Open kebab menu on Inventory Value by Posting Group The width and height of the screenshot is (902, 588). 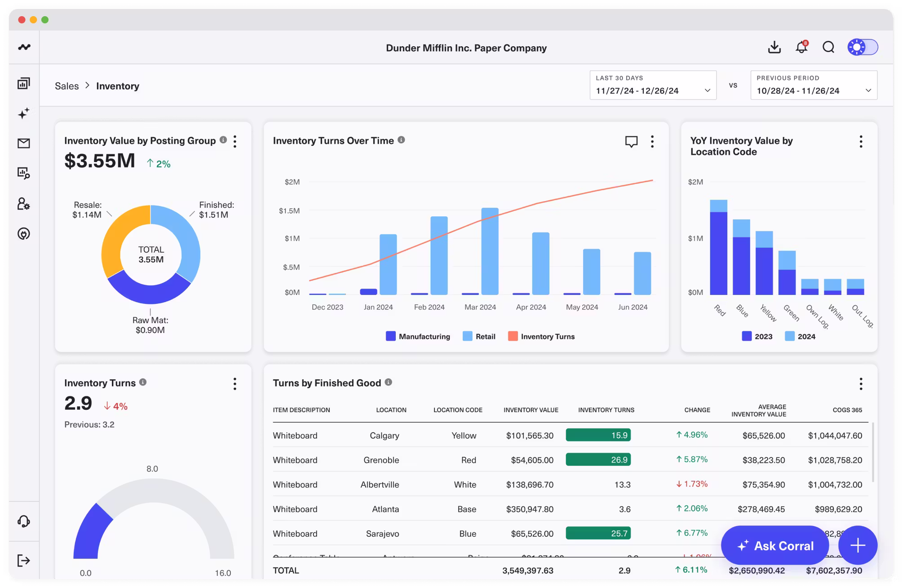click(235, 142)
